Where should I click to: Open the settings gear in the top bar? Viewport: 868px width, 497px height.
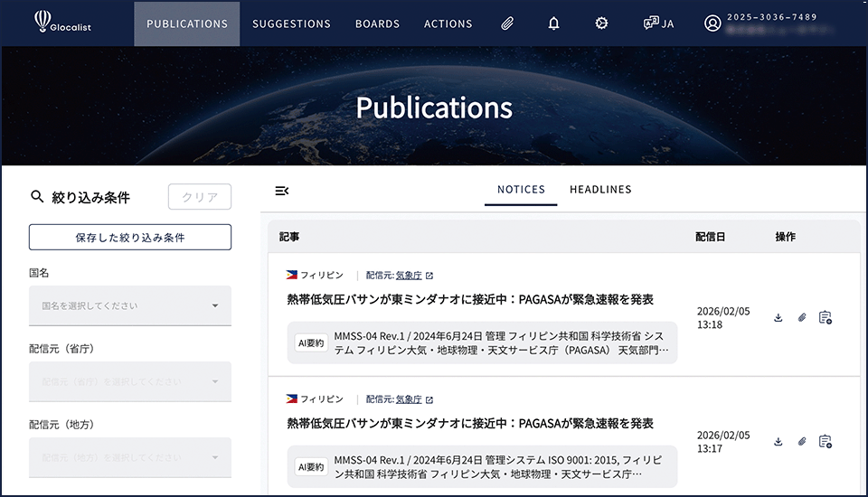point(601,23)
